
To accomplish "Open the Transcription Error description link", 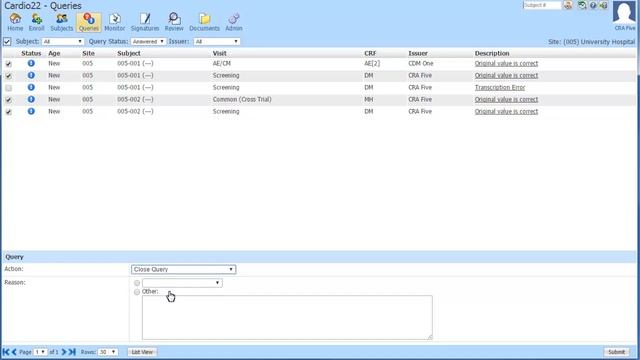I will (x=500, y=87).
